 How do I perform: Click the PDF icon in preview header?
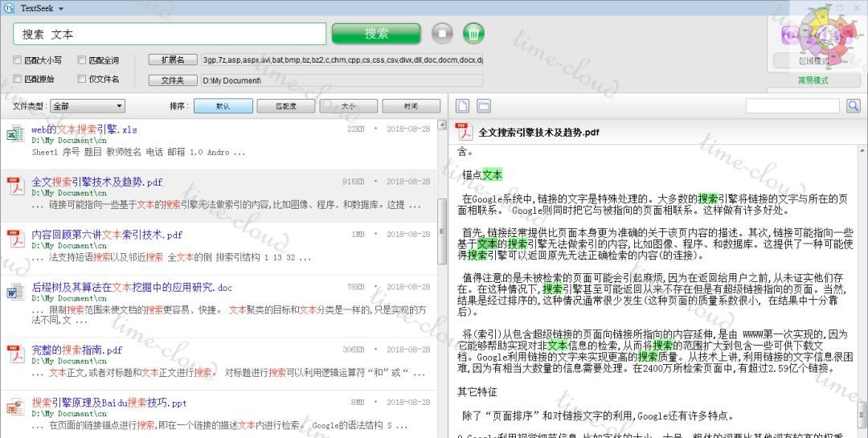pyautogui.click(x=464, y=133)
